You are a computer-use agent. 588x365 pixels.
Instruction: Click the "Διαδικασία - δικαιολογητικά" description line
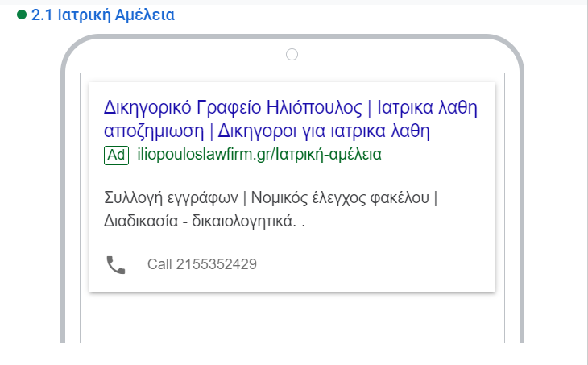pos(198,220)
